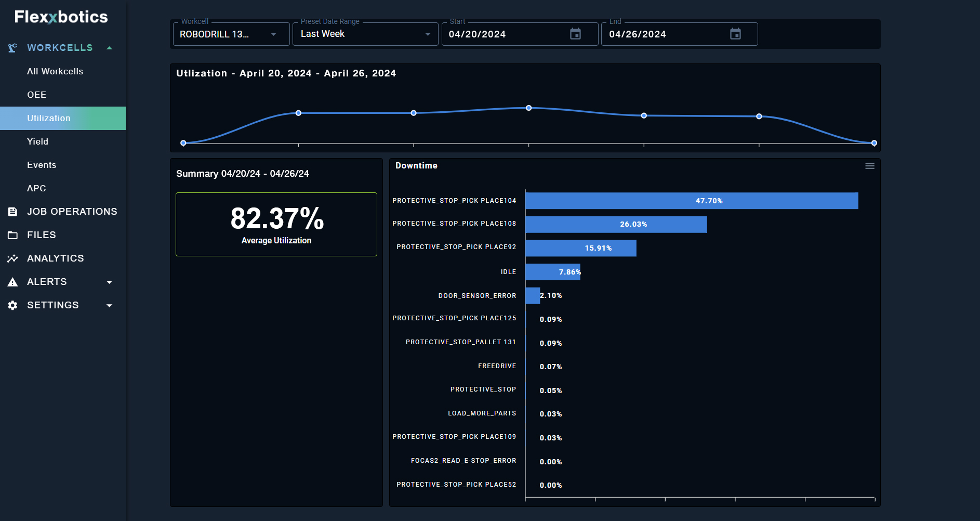
Task: Click the Alerts warning triangle icon
Action: coord(13,282)
